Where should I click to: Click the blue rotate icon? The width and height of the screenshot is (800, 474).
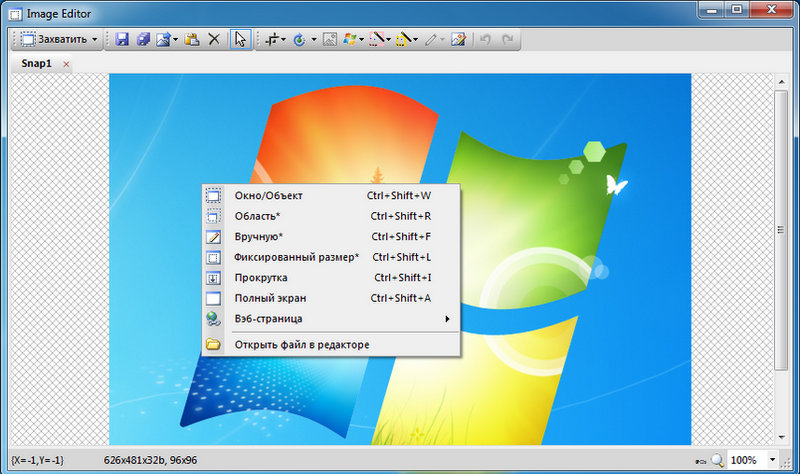pyautogui.click(x=300, y=39)
